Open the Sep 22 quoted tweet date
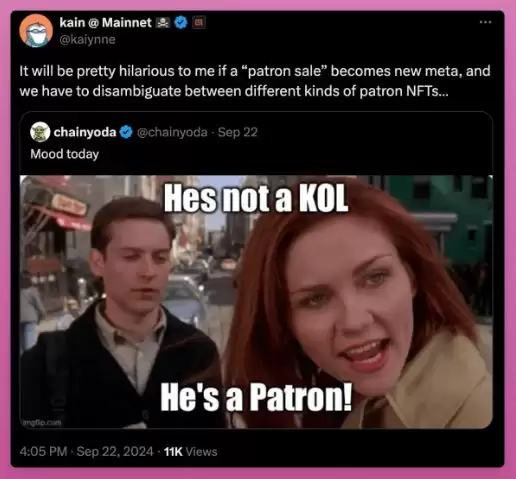Viewport: 516px width, 479px height. (x=238, y=132)
